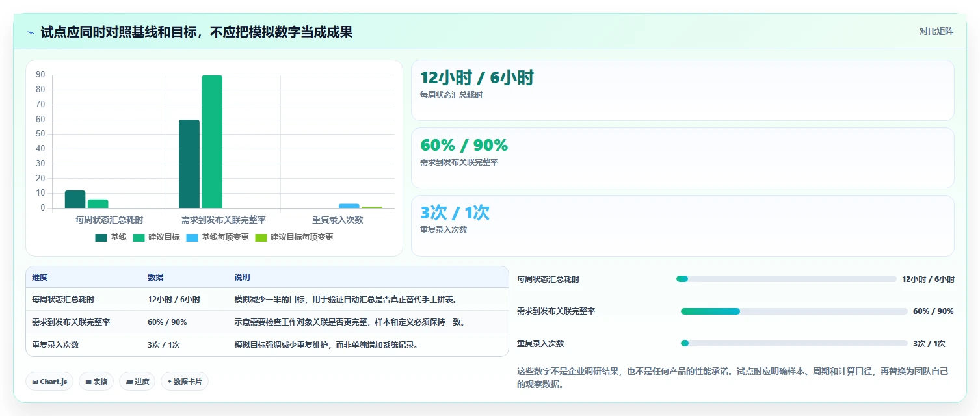Toggle the 建议目标 legend entry
This screenshot has height=416, width=980.
coord(156,237)
